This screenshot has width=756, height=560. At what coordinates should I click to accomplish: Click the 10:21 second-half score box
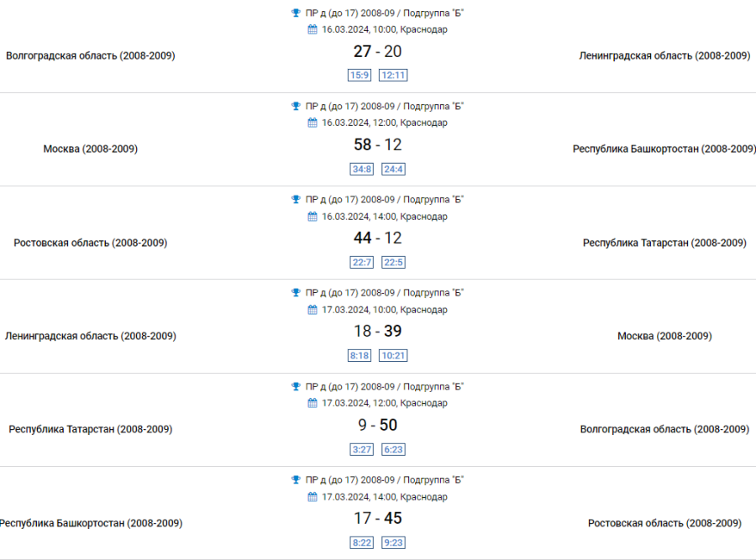click(x=393, y=356)
